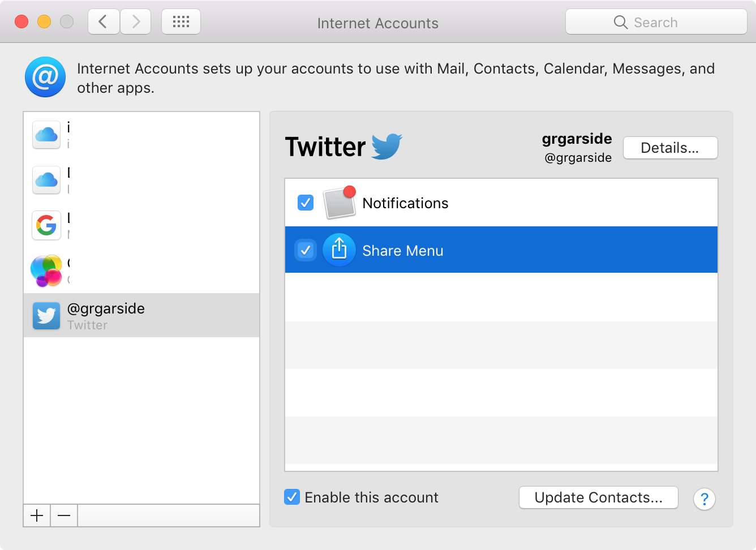Toggle the Share Menu checkbox
Viewport: 756px width, 550px height.
[x=306, y=250]
